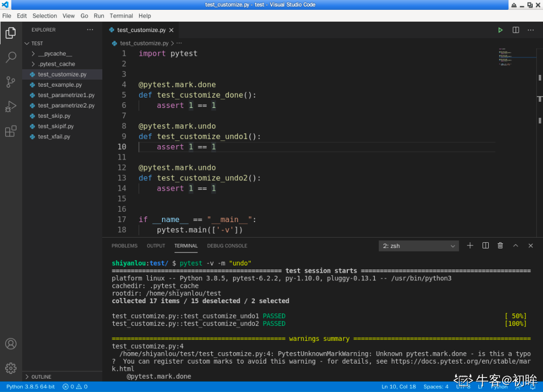Run Python file with green play icon
This screenshot has height=392, width=543.
(501, 30)
